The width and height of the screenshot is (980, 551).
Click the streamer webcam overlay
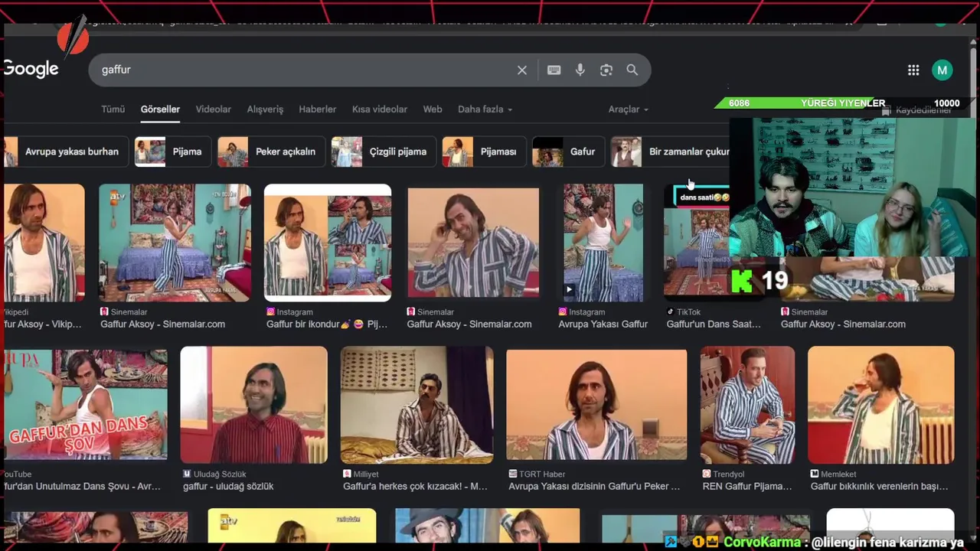coord(851,187)
